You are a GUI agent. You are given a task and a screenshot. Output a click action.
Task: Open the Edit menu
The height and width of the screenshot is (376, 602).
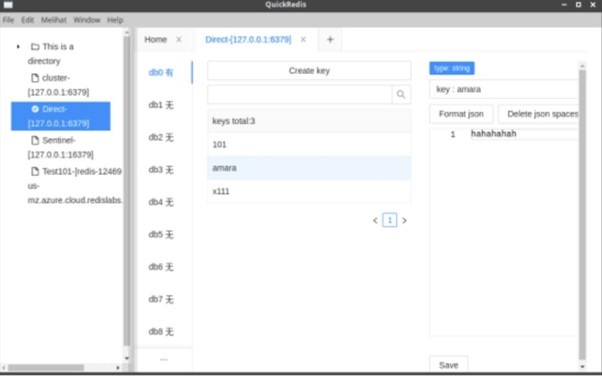pyautogui.click(x=27, y=20)
